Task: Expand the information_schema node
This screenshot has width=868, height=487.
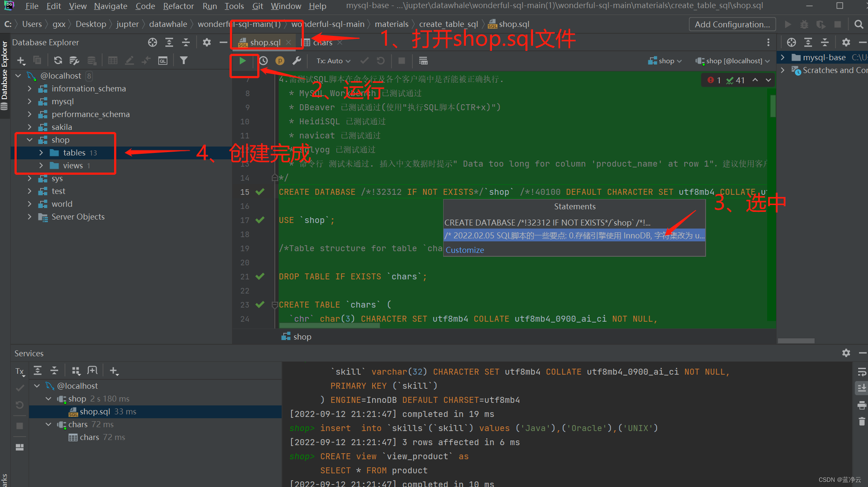Action: (29, 89)
